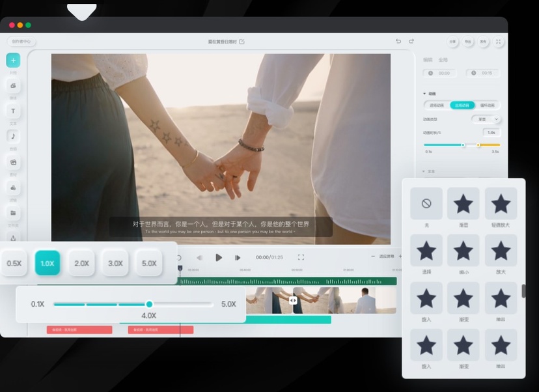Screen dimensions: 539x392
Task: Open the media library clapboard icon
Action: click(13, 162)
